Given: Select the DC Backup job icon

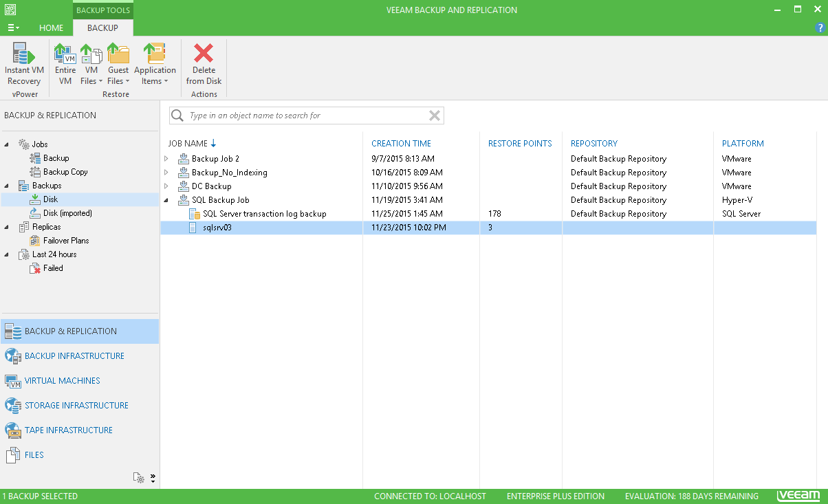Looking at the screenshot, I should point(184,186).
